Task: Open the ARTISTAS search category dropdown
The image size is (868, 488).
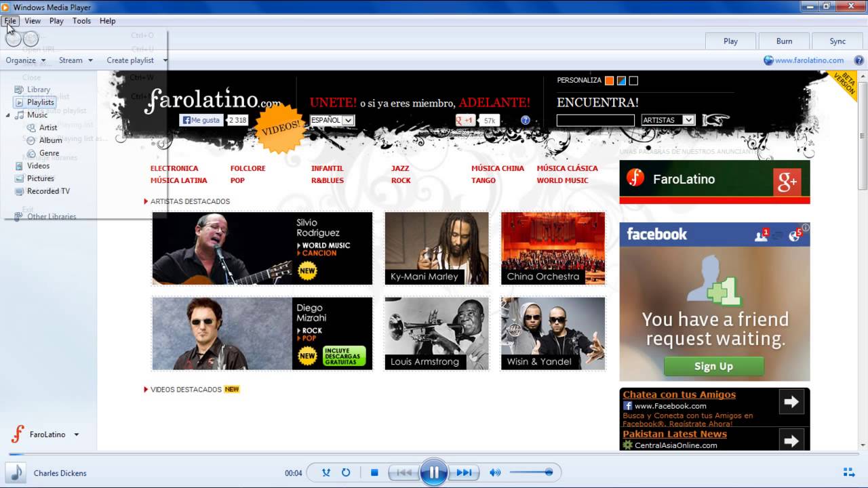Action: click(x=668, y=120)
